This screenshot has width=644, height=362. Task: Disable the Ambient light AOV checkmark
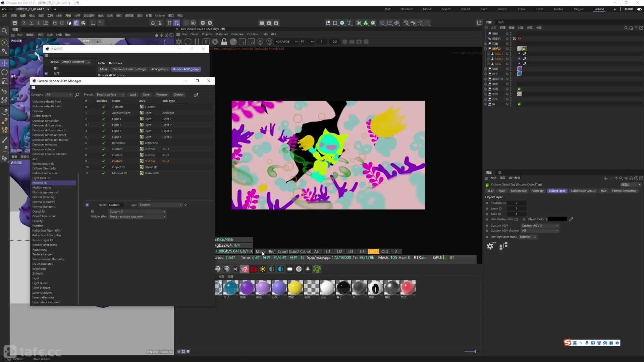click(x=103, y=113)
